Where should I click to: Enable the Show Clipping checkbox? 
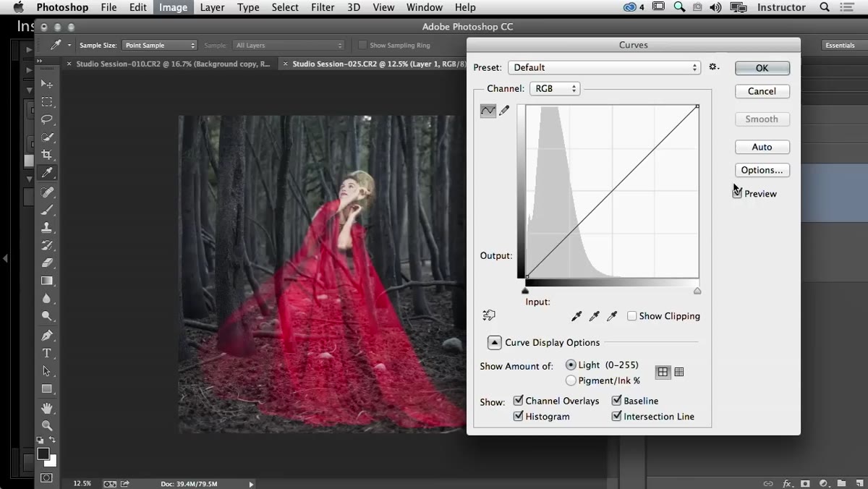point(632,316)
